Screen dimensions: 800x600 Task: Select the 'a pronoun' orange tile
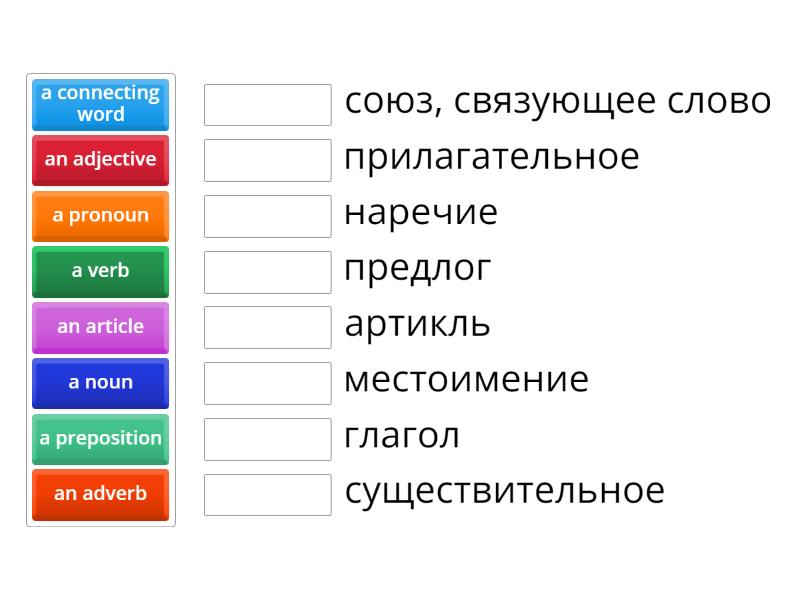[100, 215]
